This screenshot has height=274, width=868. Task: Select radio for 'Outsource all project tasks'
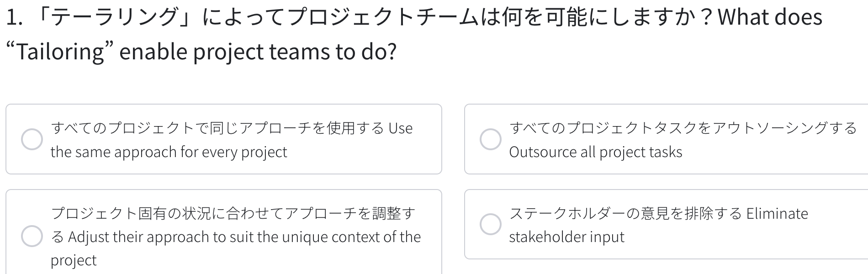click(x=491, y=139)
